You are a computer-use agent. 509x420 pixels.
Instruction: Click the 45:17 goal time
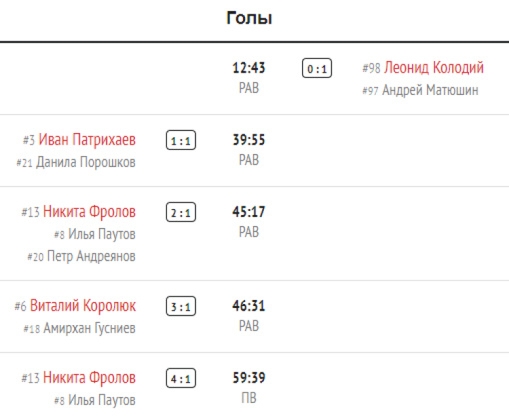[249, 212]
